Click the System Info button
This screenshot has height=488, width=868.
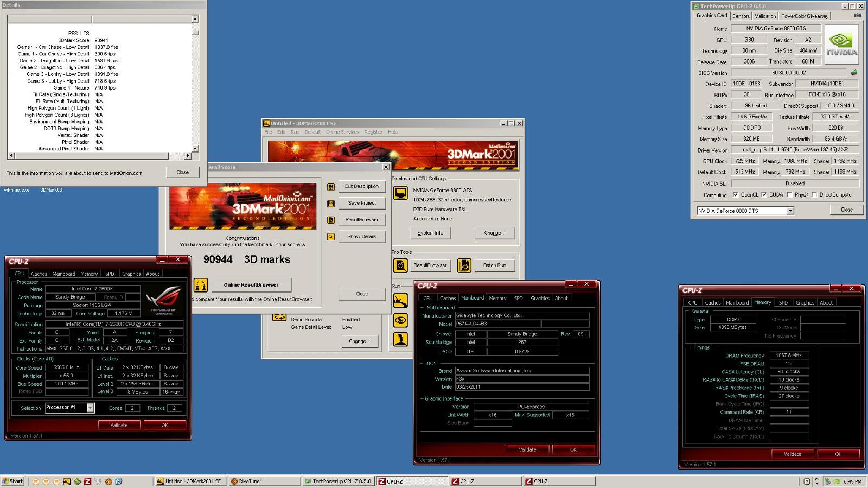click(430, 233)
